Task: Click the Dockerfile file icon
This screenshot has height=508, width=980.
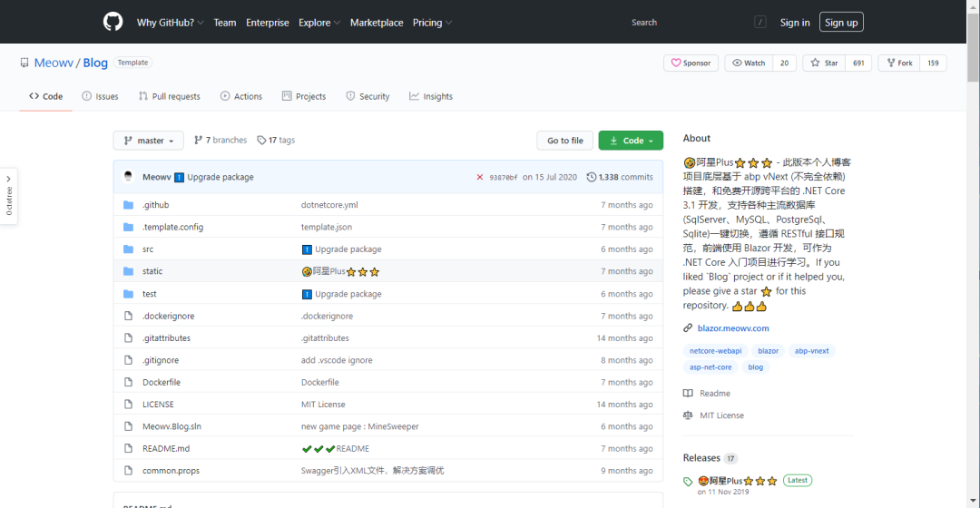Action: coord(128,383)
